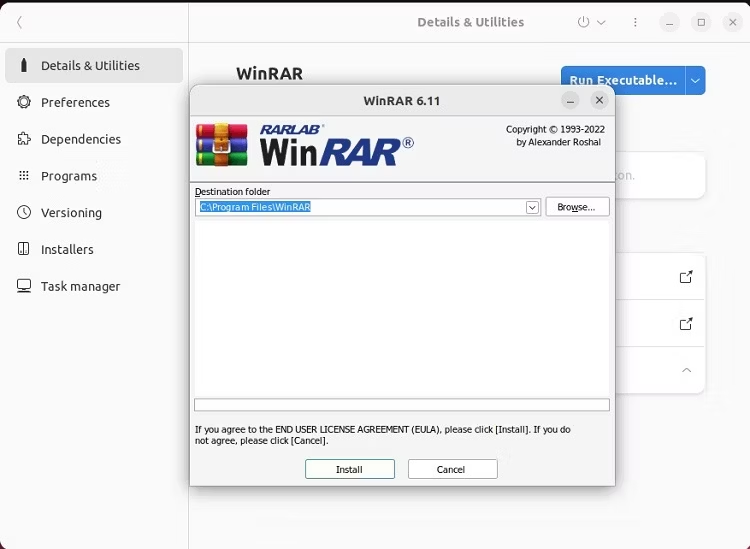Click the destination folder path field
Image resolution: width=750 pixels, height=549 pixels.
tap(361, 207)
